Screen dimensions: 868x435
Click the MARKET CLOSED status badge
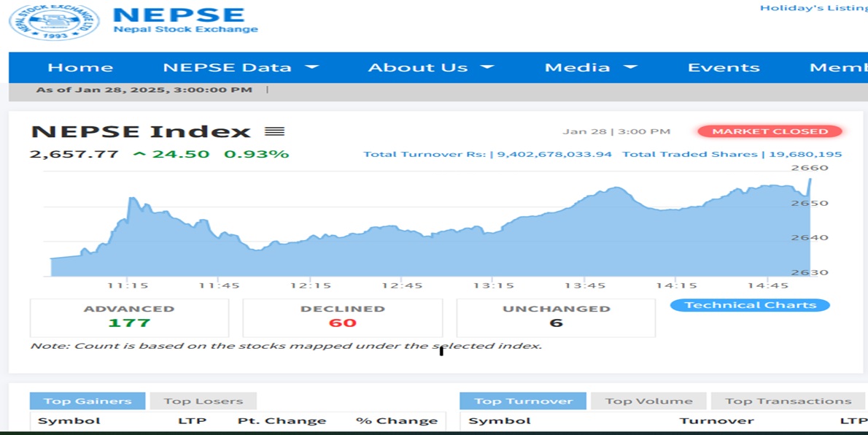pos(770,131)
